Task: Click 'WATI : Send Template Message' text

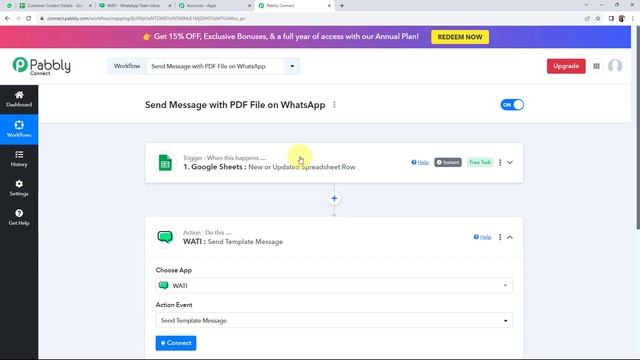Action: pos(233,242)
